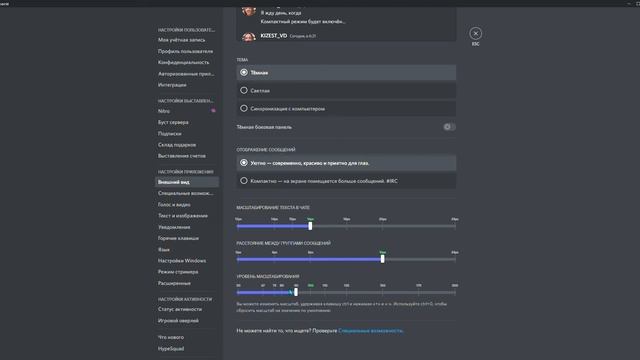
Task: Open Специальные возможности in the sidebar
Action: [187, 193]
